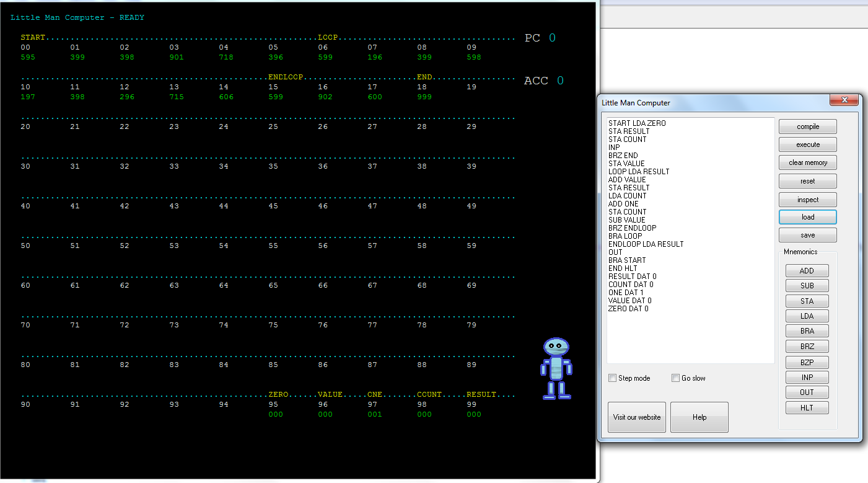Click the reset button
Viewport: 868px width, 483px height.
pyautogui.click(x=808, y=181)
